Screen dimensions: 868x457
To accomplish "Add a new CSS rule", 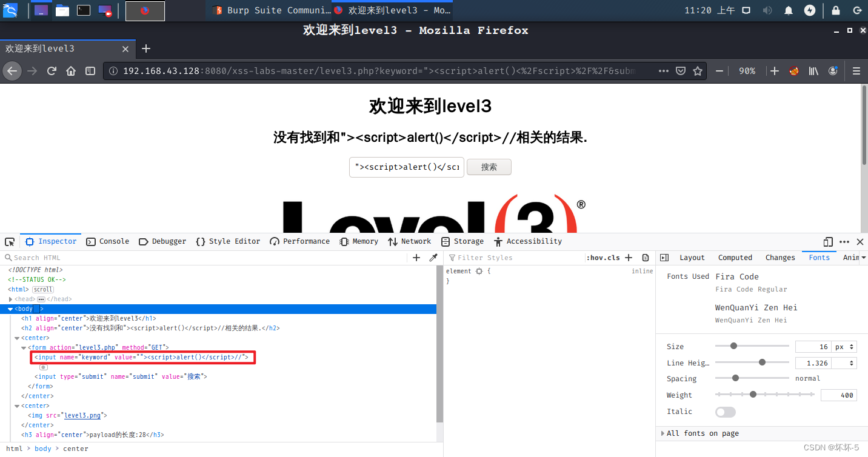I will [x=629, y=258].
